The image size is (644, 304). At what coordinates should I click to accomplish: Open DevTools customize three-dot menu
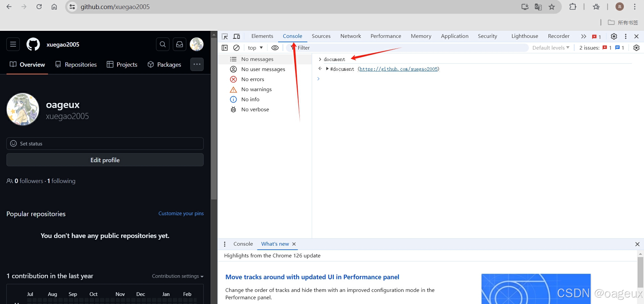point(626,36)
